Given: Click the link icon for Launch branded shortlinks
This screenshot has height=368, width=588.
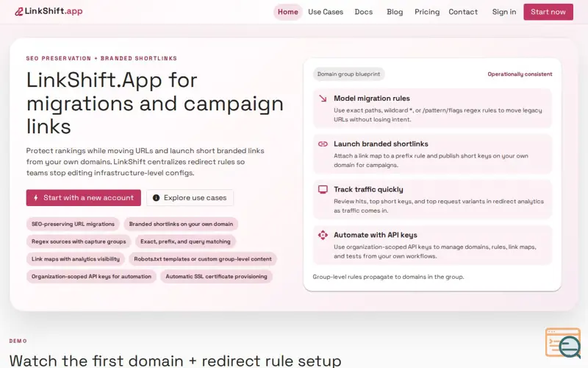Looking at the screenshot, I should [323, 144].
